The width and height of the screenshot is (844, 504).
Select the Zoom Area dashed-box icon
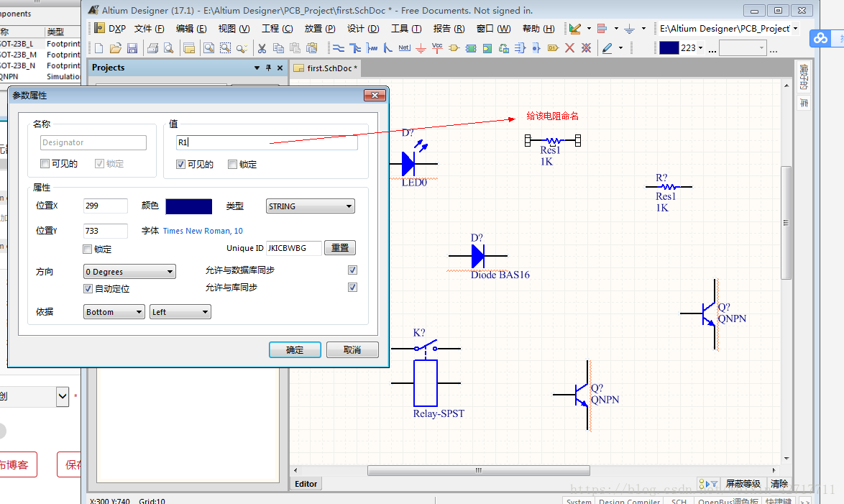pyautogui.click(x=225, y=48)
